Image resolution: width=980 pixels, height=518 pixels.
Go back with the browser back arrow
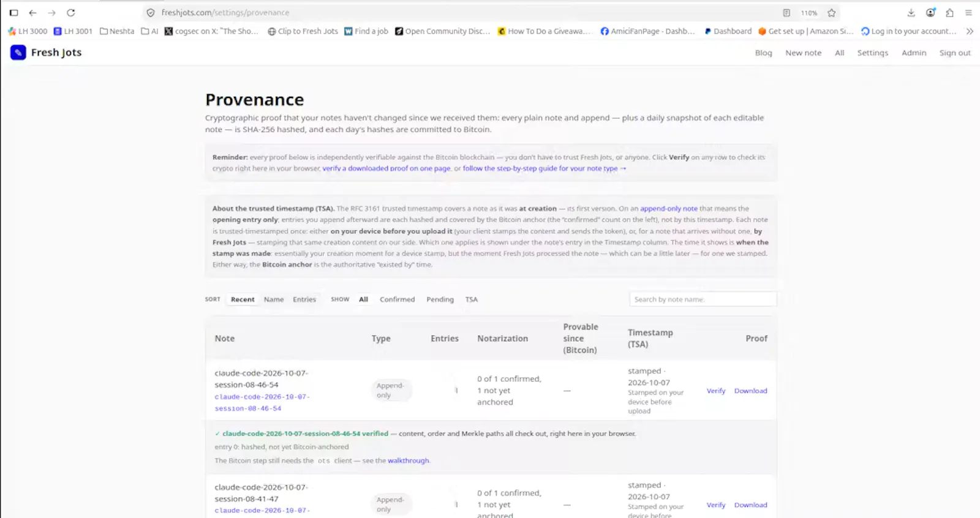tap(33, 12)
